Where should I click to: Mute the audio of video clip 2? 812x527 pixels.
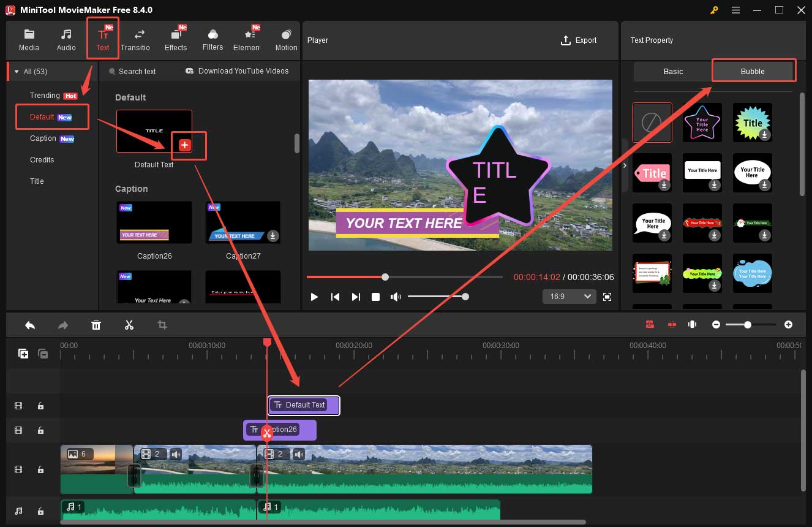tap(177, 454)
